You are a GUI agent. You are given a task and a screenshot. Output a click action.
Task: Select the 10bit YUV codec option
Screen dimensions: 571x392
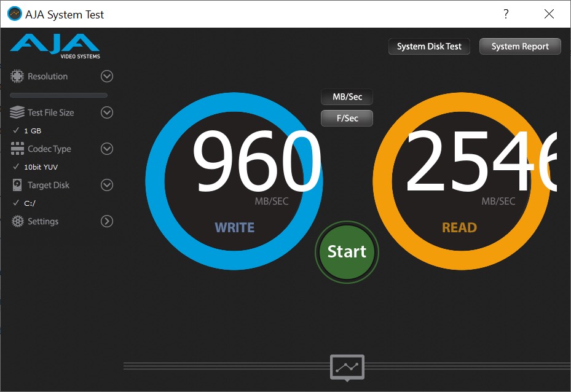[41, 167]
